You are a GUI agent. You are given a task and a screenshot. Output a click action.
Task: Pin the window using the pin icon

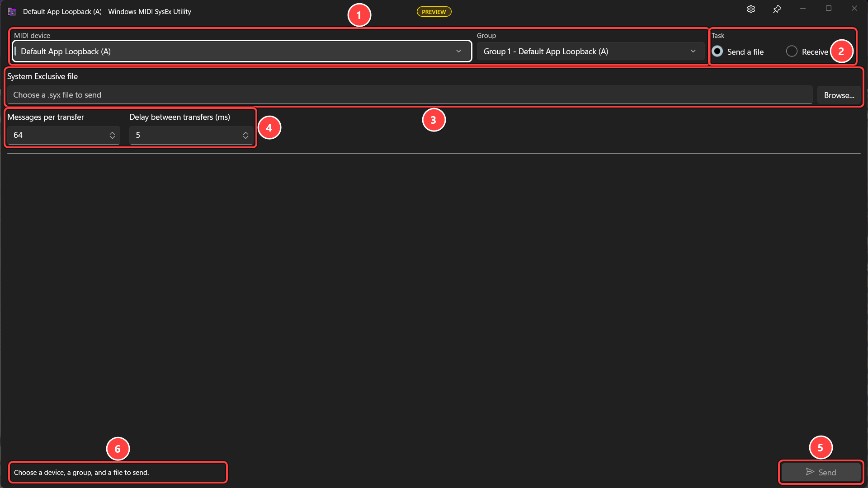click(777, 9)
